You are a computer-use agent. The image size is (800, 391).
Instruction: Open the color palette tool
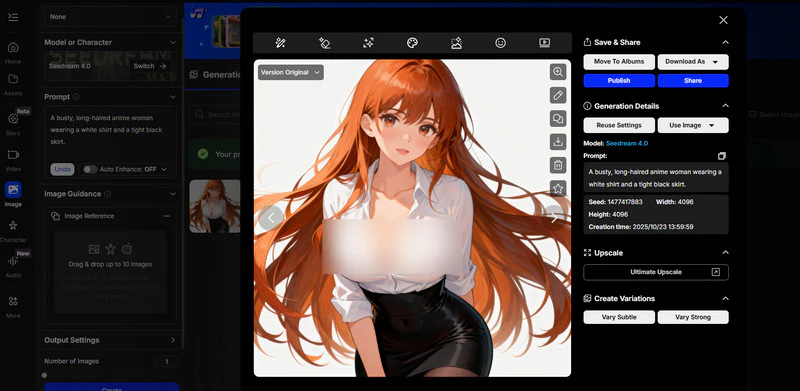[412, 43]
